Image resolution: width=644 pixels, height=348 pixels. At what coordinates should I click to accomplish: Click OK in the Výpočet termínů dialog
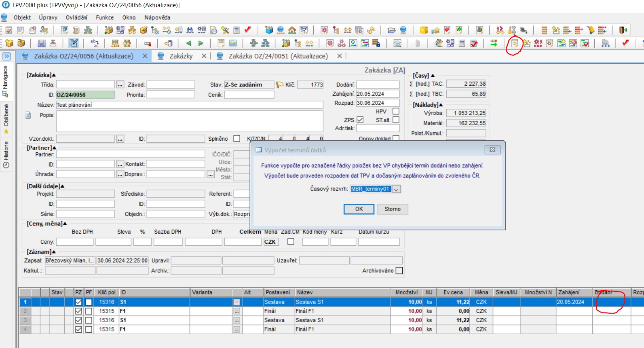[x=359, y=209]
